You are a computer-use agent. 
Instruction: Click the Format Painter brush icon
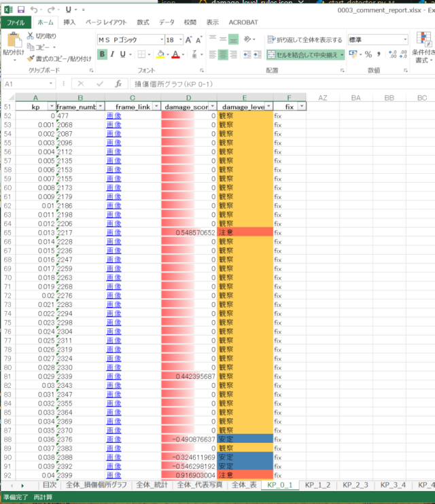(31, 58)
